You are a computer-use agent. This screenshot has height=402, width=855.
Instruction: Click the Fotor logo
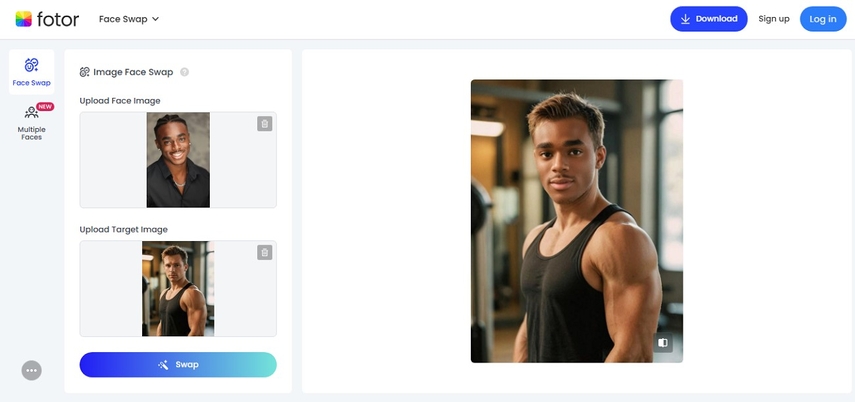(x=47, y=19)
